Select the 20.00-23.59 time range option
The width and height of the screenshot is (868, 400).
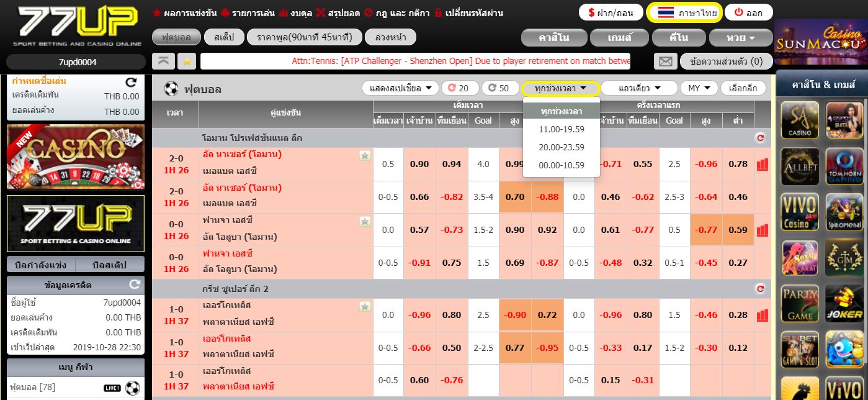[562, 147]
